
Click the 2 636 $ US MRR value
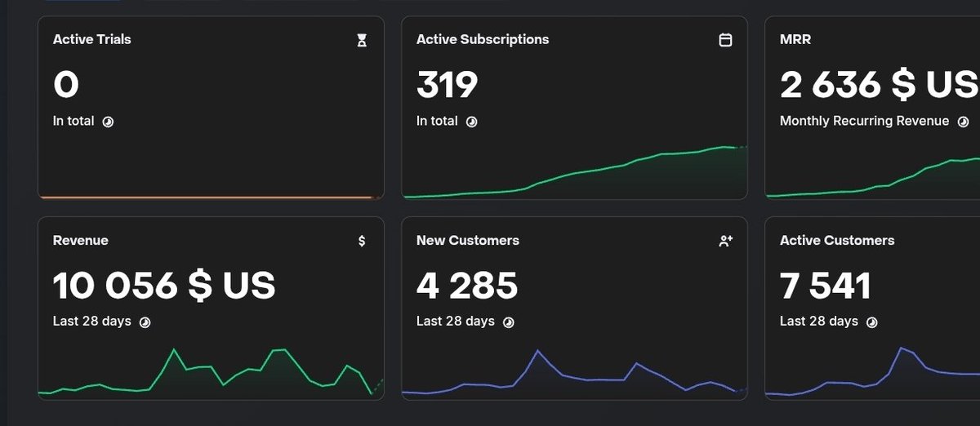(x=880, y=85)
